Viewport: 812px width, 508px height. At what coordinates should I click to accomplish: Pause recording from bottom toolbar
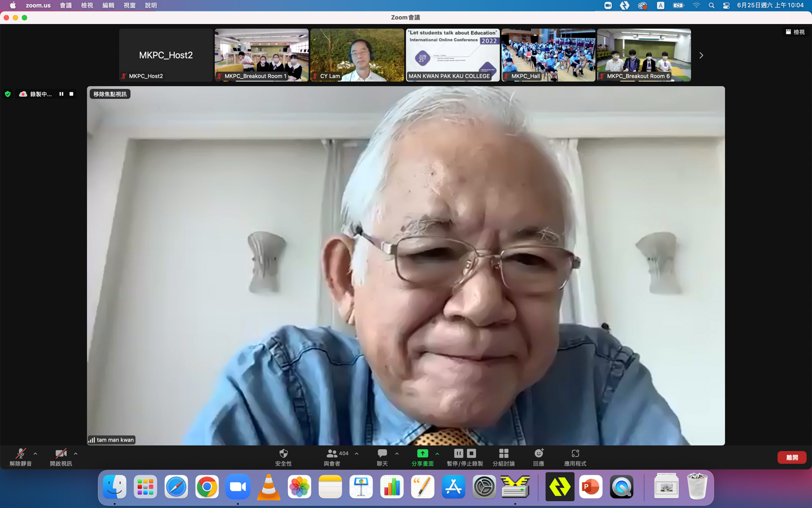[459, 453]
